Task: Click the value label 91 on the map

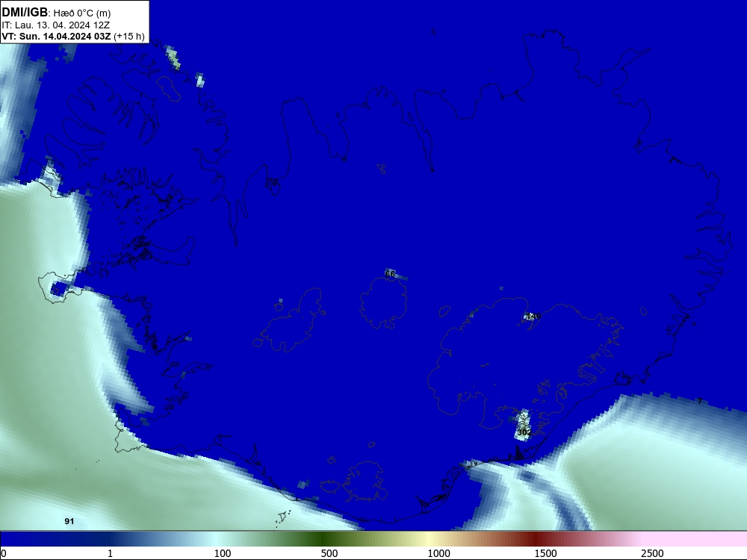Action: 69,521
